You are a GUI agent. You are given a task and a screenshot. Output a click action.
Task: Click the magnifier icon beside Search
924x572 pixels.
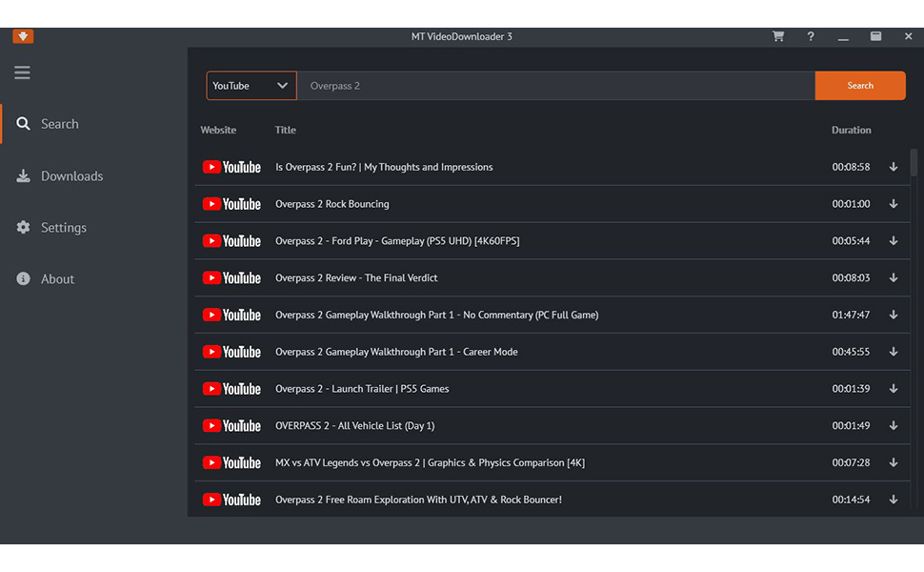[23, 124]
